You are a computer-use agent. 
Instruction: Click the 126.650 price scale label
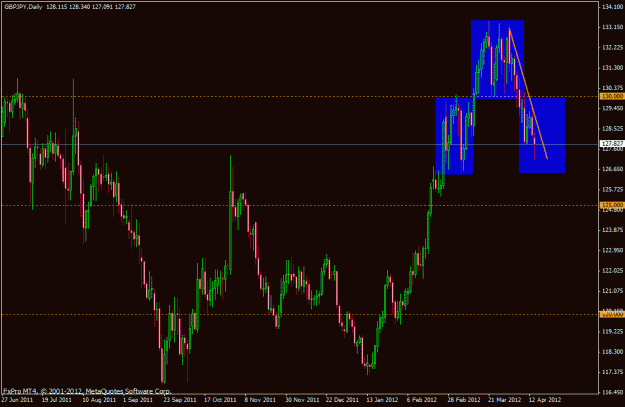[x=613, y=169]
